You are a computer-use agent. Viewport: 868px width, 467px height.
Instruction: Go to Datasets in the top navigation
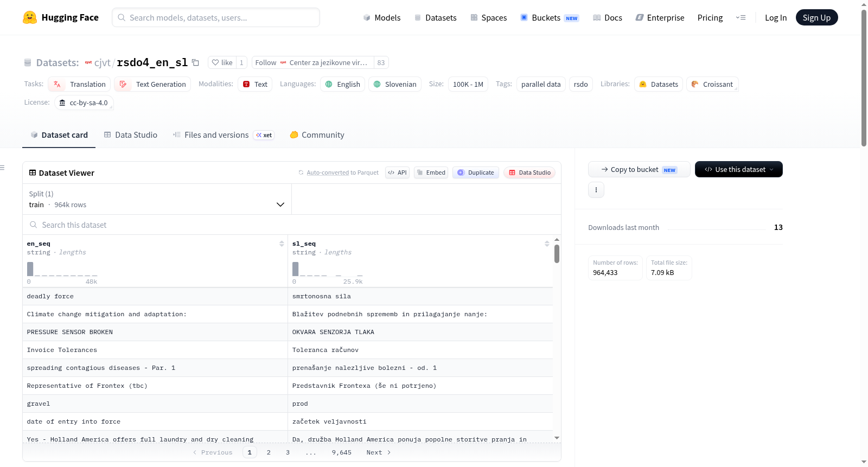(x=435, y=17)
